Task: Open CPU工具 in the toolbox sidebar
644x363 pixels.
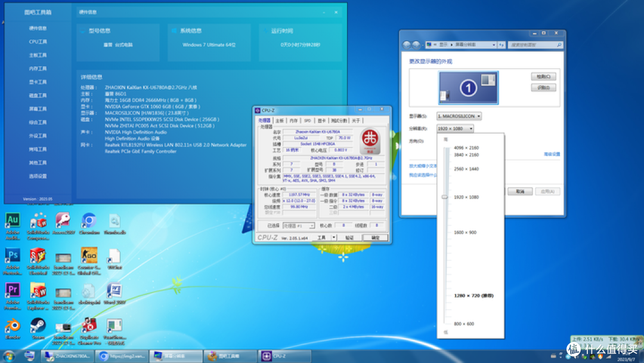Action: 38,42
